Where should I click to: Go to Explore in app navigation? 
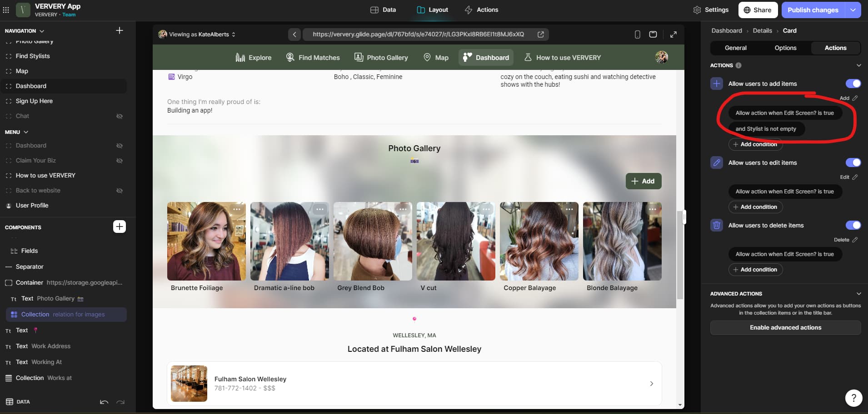[254, 58]
